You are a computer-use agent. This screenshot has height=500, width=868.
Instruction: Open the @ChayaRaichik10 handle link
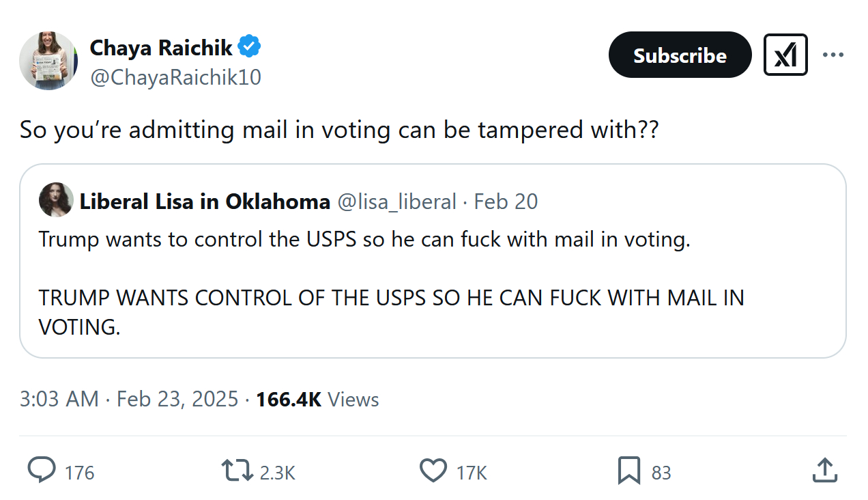tap(175, 77)
